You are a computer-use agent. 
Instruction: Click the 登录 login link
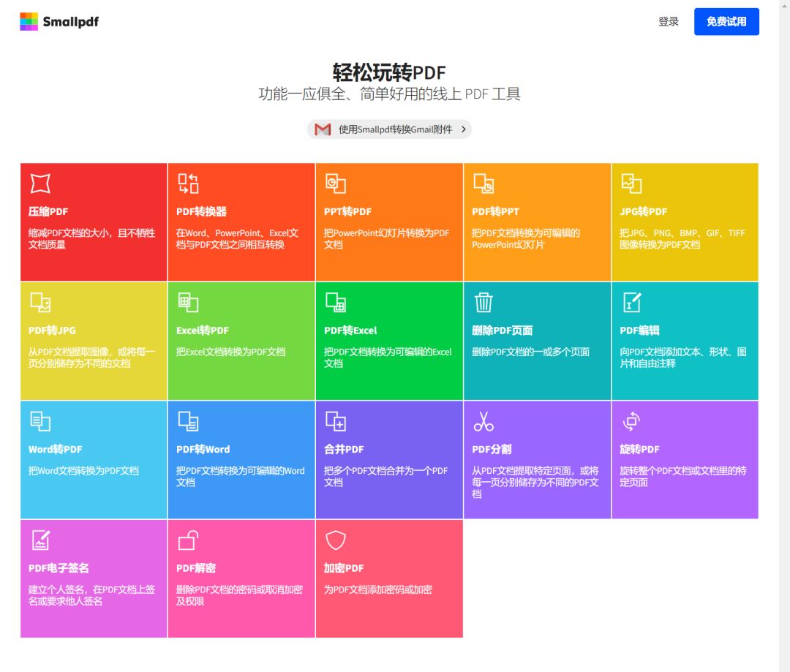(x=669, y=22)
